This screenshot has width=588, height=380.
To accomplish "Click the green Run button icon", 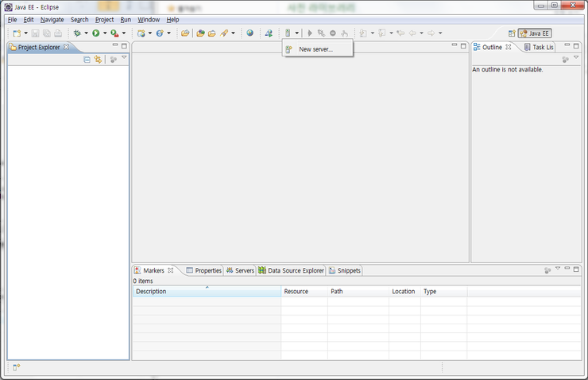I will (x=96, y=33).
